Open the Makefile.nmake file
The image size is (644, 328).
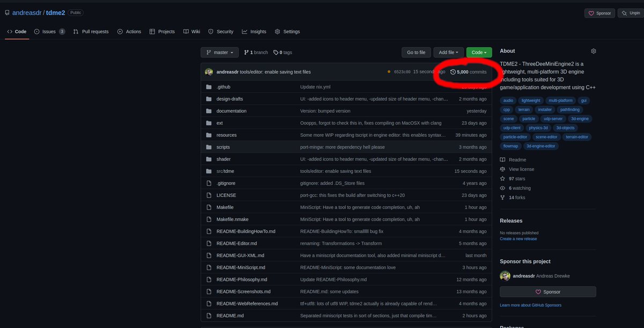click(232, 219)
